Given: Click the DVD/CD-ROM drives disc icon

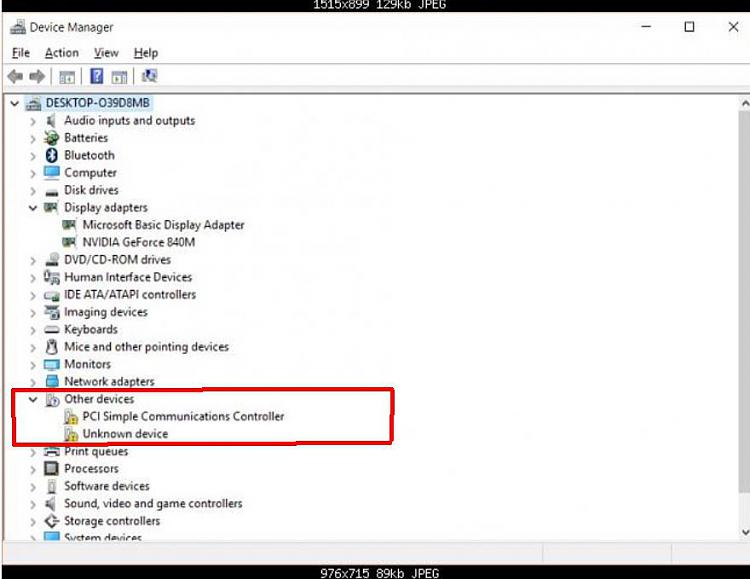Looking at the screenshot, I should pos(52,259).
